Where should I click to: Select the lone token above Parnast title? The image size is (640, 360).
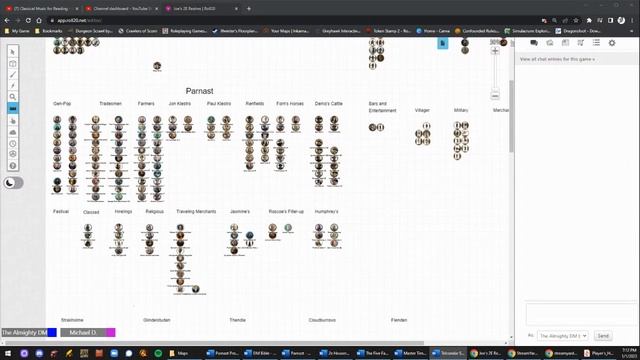pyautogui.click(x=157, y=66)
